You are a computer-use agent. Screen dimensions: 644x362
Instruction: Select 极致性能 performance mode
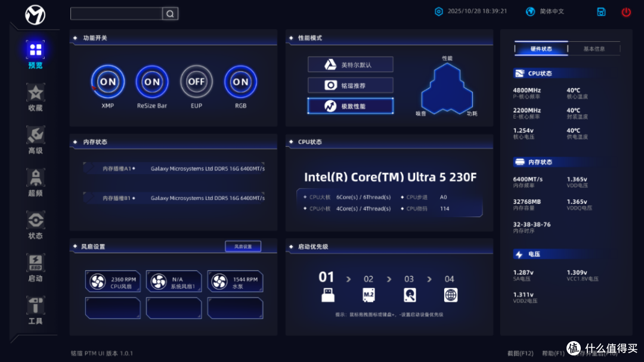point(351,106)
